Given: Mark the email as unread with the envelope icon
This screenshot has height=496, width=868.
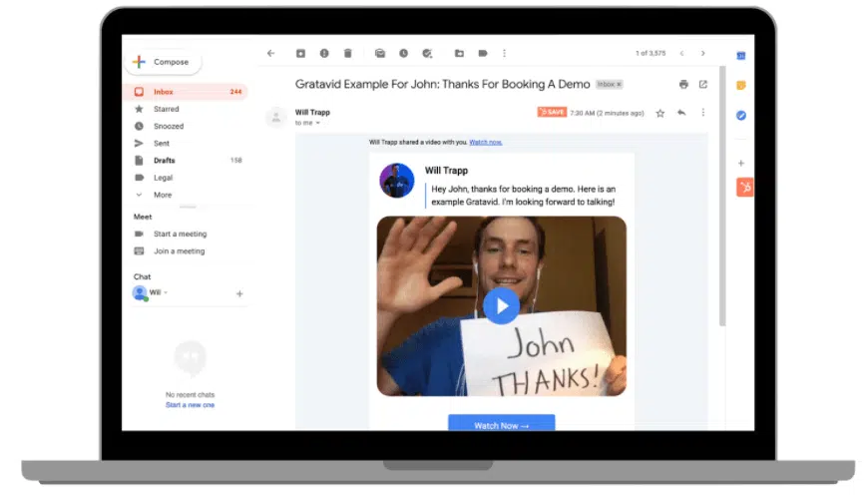Looking at the screenshot, I should pos(380,53).
